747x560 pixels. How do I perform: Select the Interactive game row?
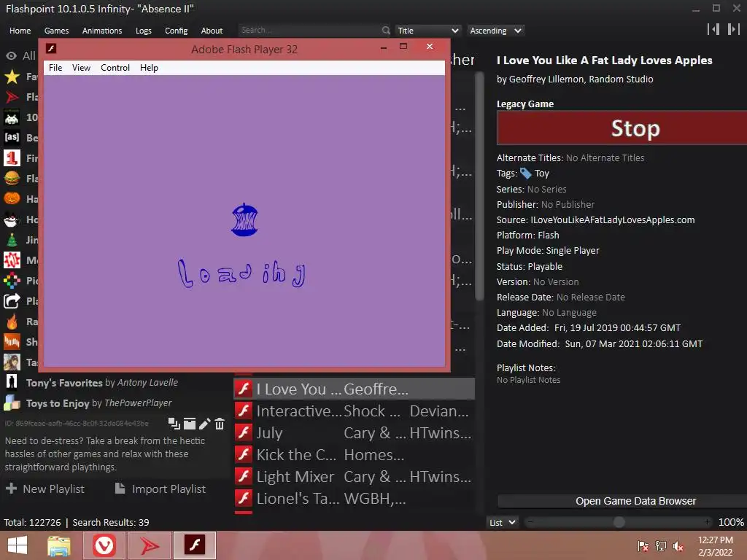[x=354, y=411]
